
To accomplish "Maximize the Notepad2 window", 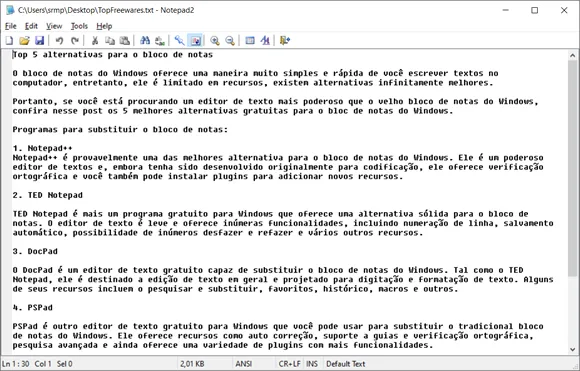I will click(535, 10).
